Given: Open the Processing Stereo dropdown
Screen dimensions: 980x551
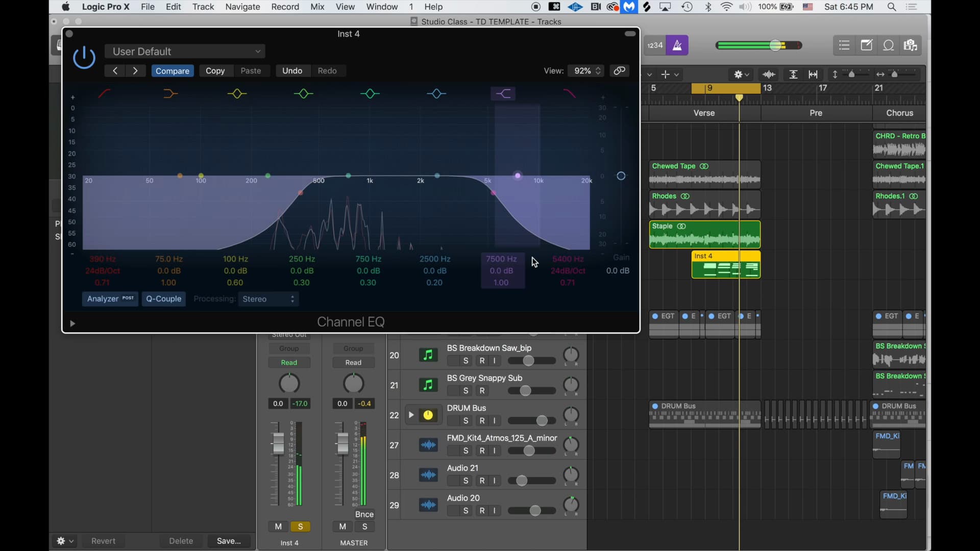Looking at the screenshot, I should tap(268, 299).
